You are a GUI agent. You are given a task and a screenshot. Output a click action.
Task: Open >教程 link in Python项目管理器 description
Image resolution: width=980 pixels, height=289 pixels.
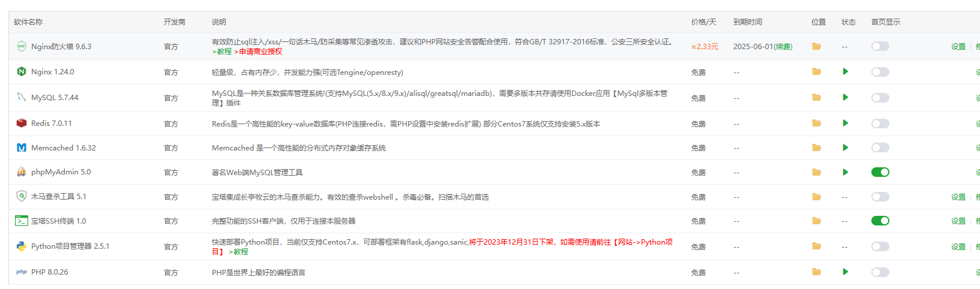(238, 252)
